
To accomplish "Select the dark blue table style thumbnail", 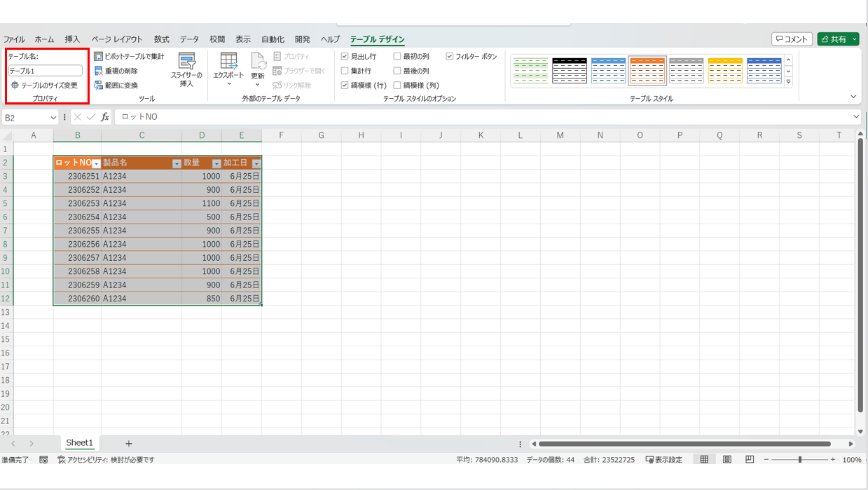I will coord(764,70).
